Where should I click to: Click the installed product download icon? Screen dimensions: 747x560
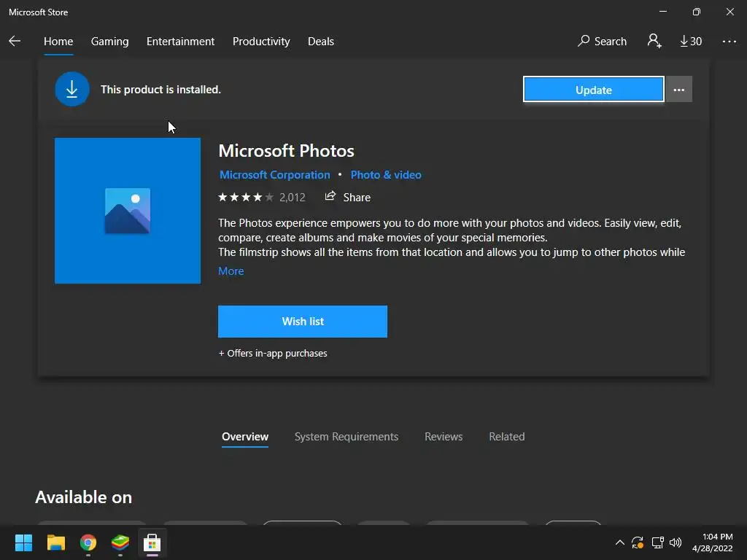[x=72, y=89]
